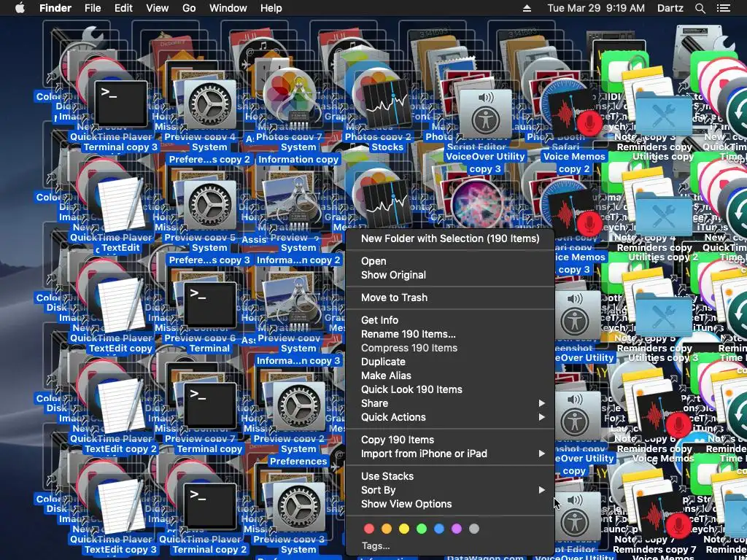The image size is (747, 560).
Task: Choose Move to Trash
Action: tap(450, 297)
